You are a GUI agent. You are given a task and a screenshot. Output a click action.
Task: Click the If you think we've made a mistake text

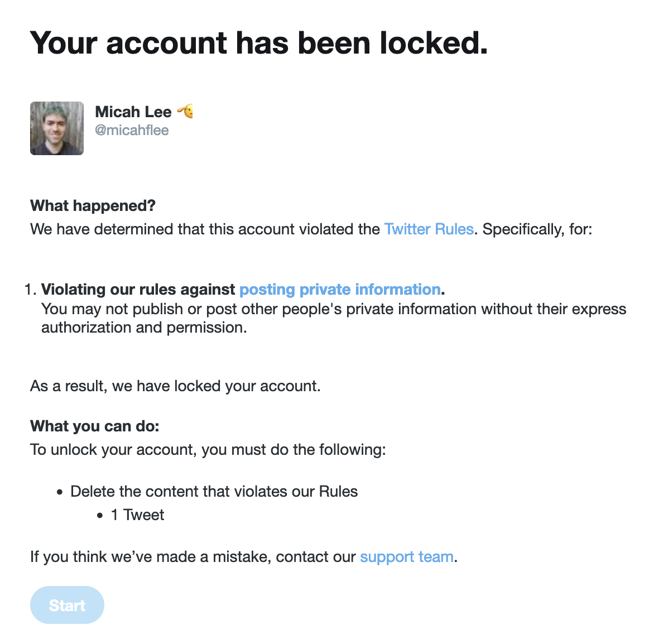(x=193, y=557)
